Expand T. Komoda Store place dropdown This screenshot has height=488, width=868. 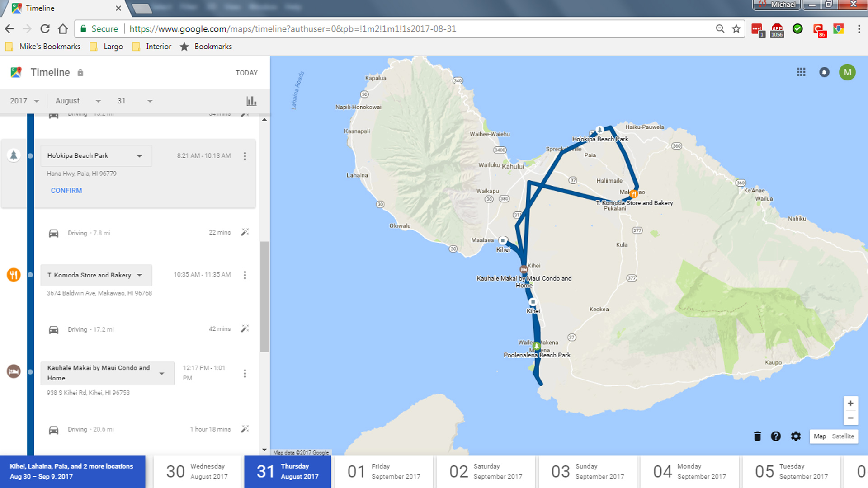coord(139,275)
